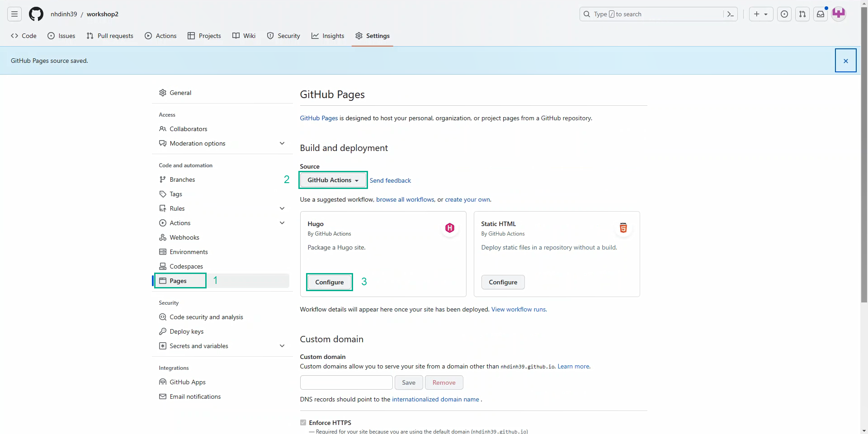Dismiss the GitHub Pages source saved banner
Image resolution: width=868 pixels, height=434 pixels.
[x=845, y=61]
